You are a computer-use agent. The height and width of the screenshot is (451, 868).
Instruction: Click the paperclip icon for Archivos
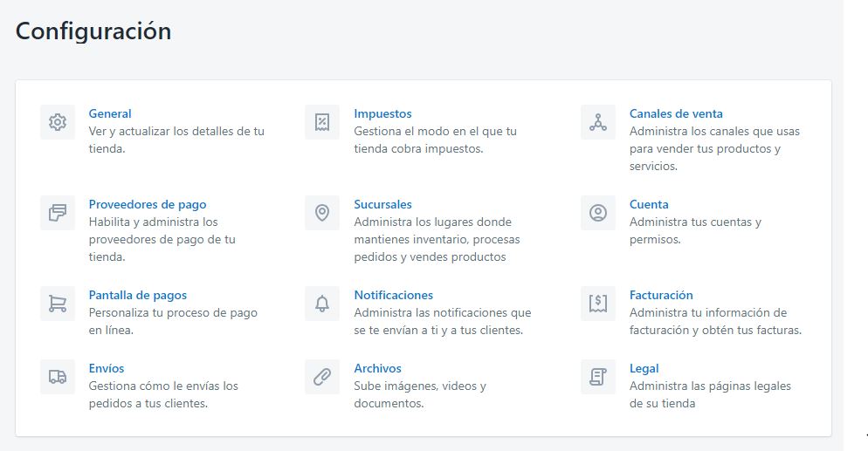point(322,377)
